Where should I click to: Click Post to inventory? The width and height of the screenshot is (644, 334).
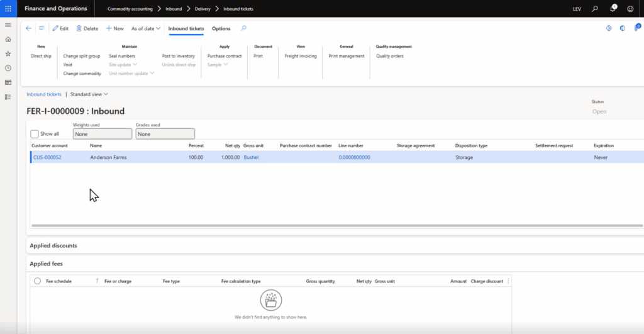(178, 56)
